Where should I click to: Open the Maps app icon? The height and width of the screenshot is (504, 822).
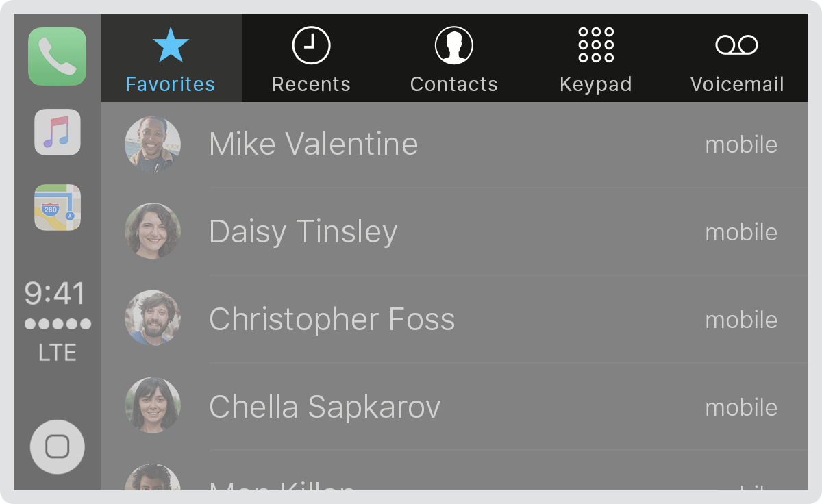point(58,207)
